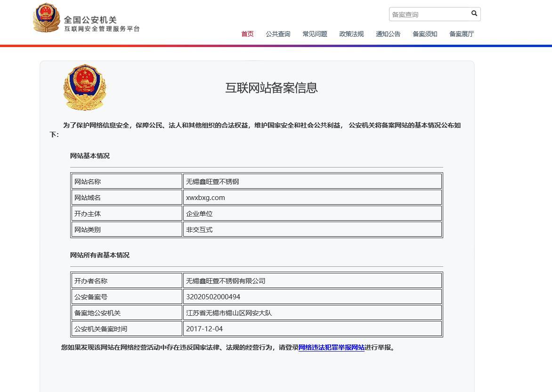Select the 互联网站备案信息 heading
552x392 pixels.
pos(271,88)
